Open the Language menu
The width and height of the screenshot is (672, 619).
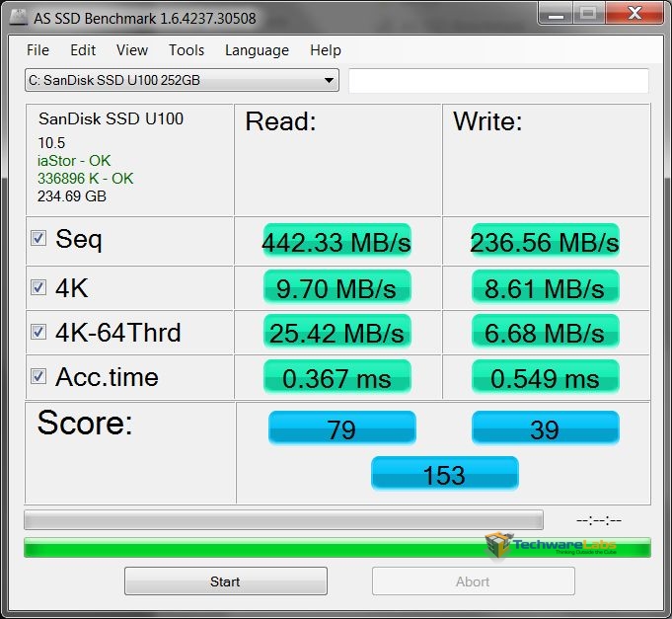257,50
